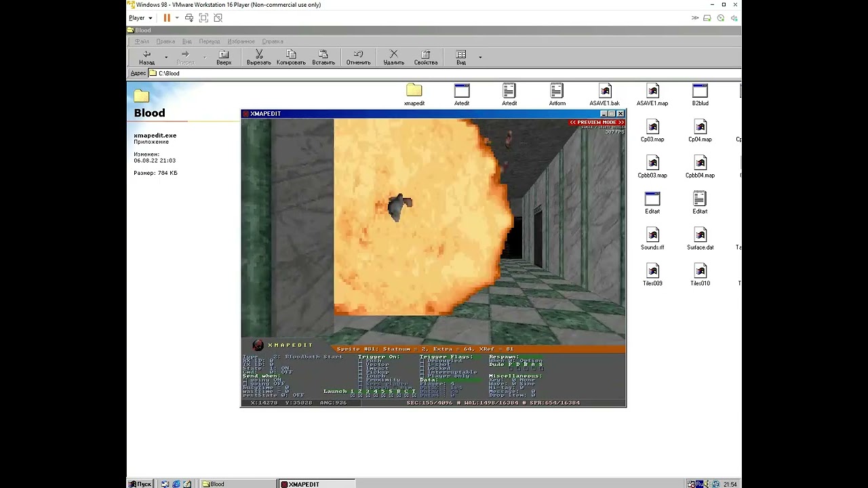Select the Sounds.rff file icon
Screen dimensions: 868x488
coord(652,235)
